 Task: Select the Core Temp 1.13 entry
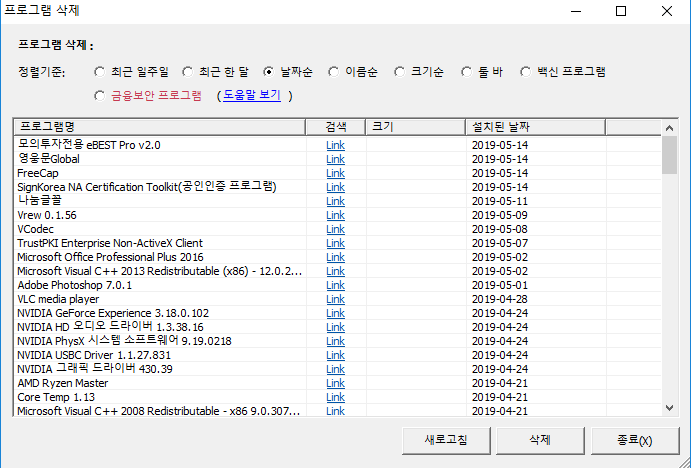click(x=56, y=397)
